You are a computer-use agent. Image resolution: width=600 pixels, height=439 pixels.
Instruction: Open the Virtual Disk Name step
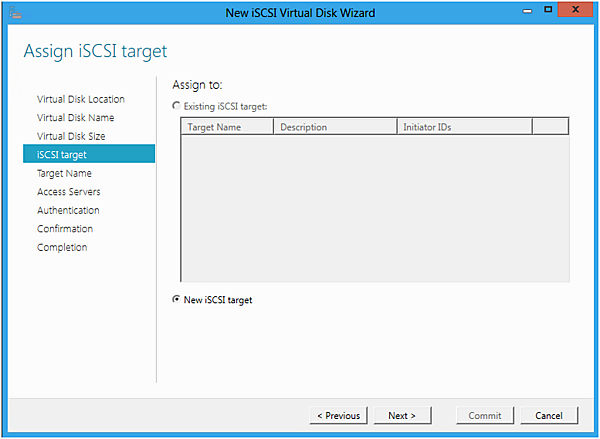[x=76, y=117]
